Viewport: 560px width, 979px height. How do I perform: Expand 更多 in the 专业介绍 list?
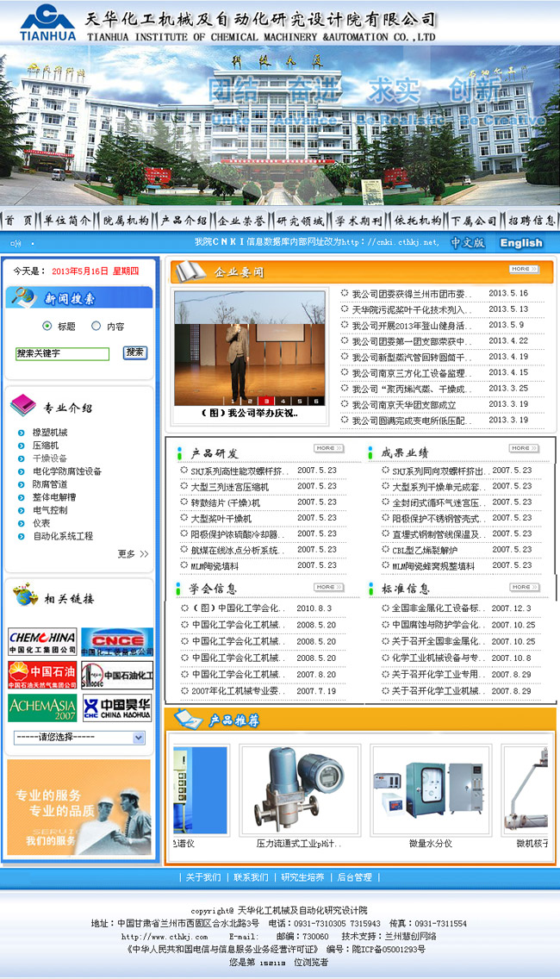133,554
